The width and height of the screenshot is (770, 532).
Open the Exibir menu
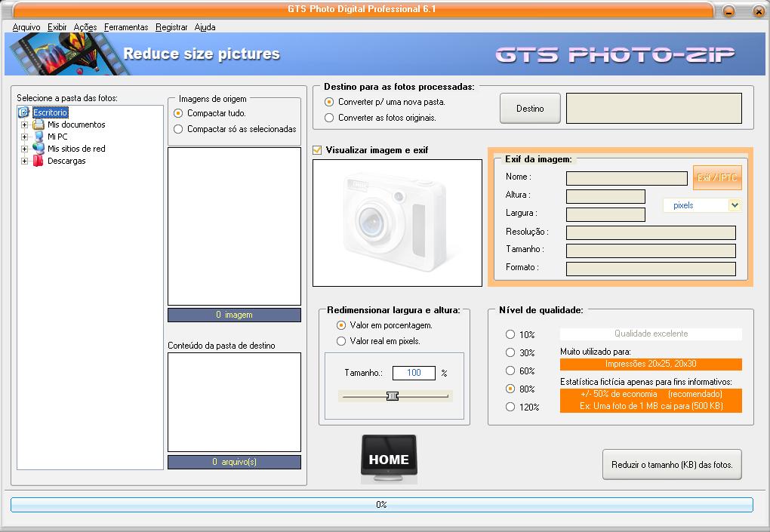pos(57,27)
